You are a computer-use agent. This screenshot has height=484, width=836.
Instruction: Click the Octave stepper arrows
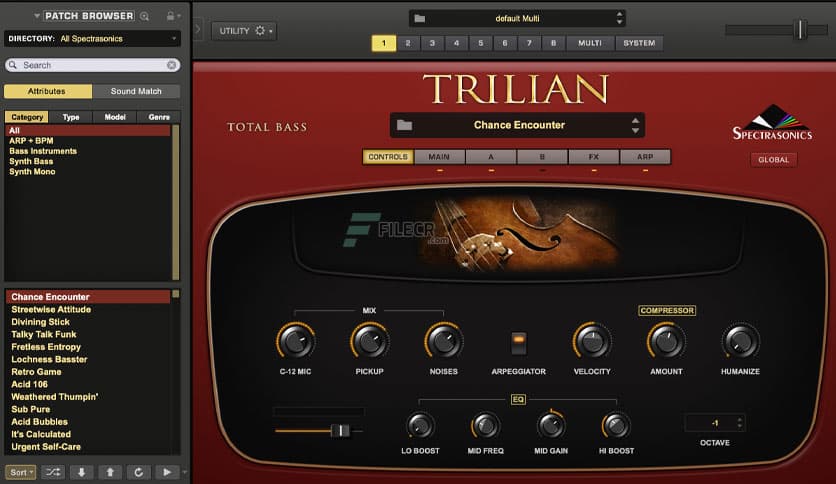pyautogui.click(x=739, y=423)
